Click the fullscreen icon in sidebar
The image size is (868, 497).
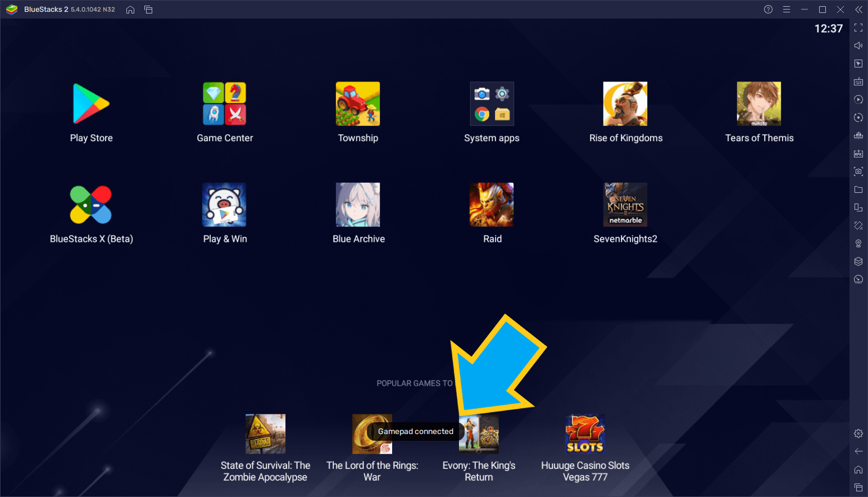click(858, 28)
